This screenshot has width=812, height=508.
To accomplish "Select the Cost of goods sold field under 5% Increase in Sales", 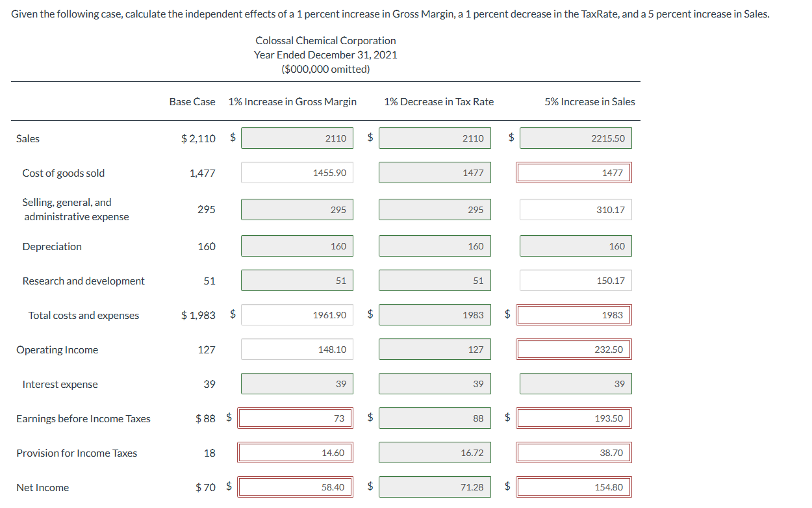I will 574,172.
